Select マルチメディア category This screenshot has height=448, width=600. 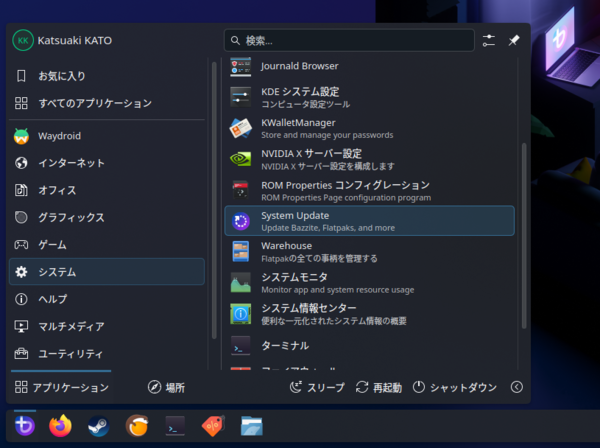click(107, 326)
